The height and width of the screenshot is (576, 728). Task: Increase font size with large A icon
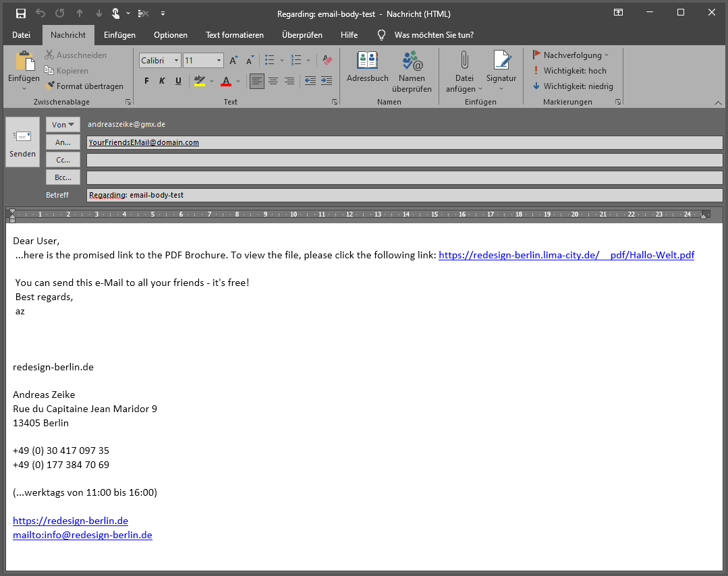click(x=233, y=60)
